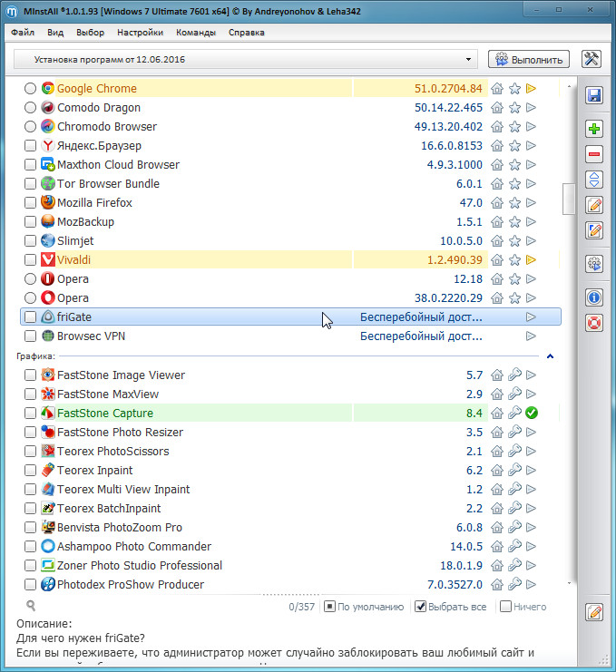
Task: Click the blue up-down arrows move icon
Action: coord(594,180)
